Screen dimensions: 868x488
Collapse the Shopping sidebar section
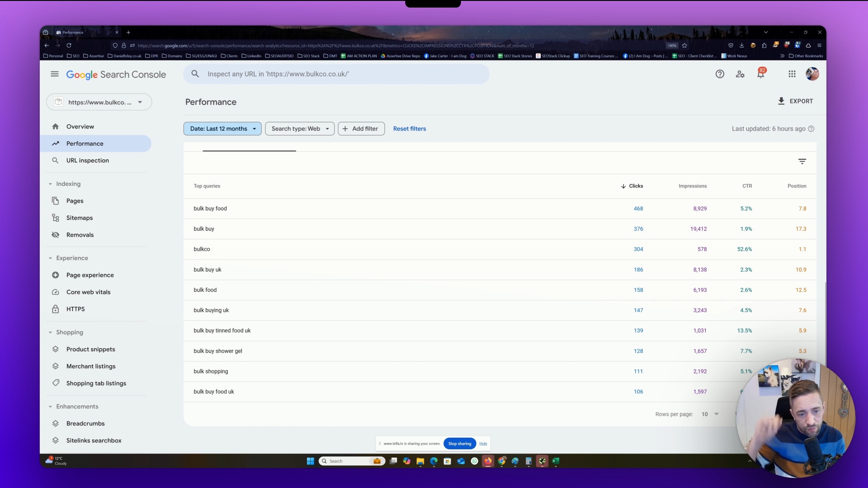pyautogui.click(x=51, y=332)
